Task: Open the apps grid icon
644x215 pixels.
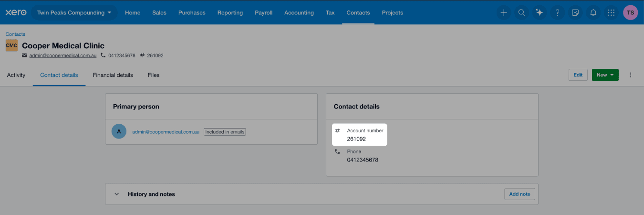Action: pos(611,13)
